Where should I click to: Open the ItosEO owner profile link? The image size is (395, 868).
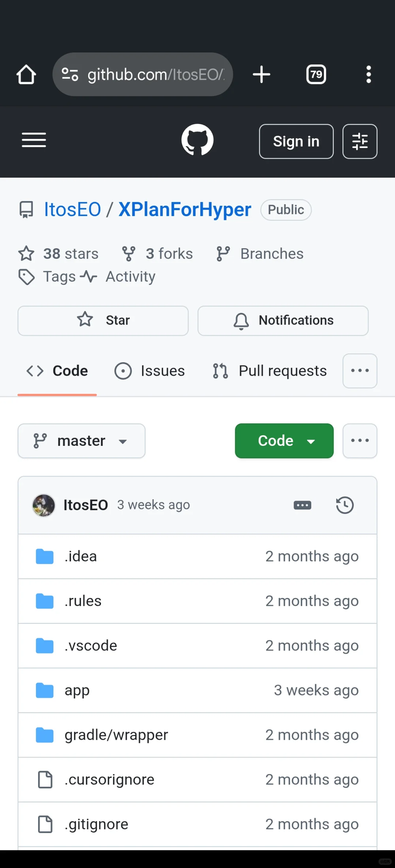(72, 210)
